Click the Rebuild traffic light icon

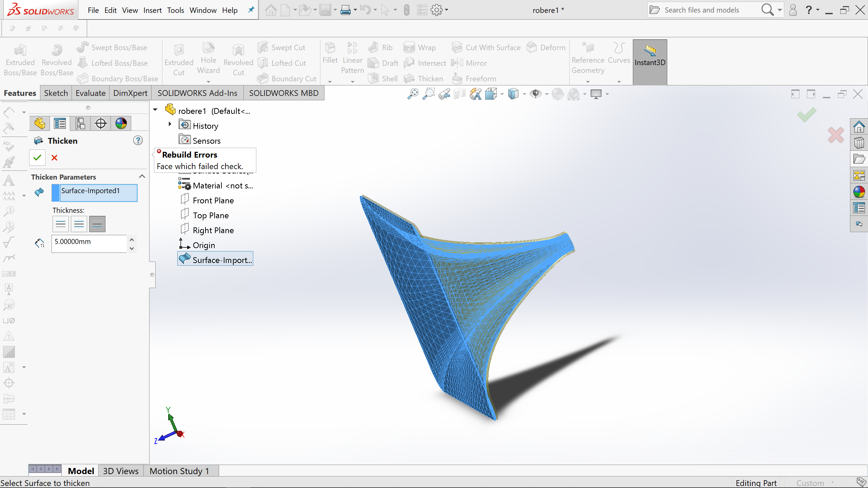(x=407, y=10)
